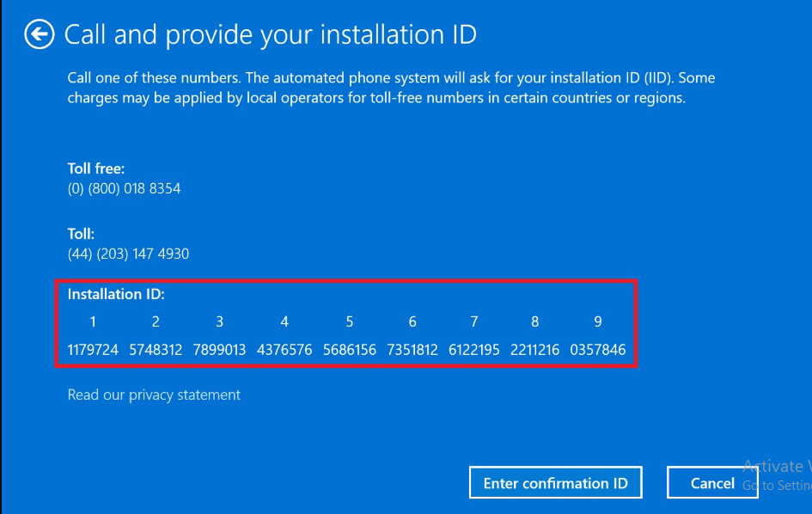Click the Installation ID: label
Viewport: 812px width, 514px height.
pos(116,294)
